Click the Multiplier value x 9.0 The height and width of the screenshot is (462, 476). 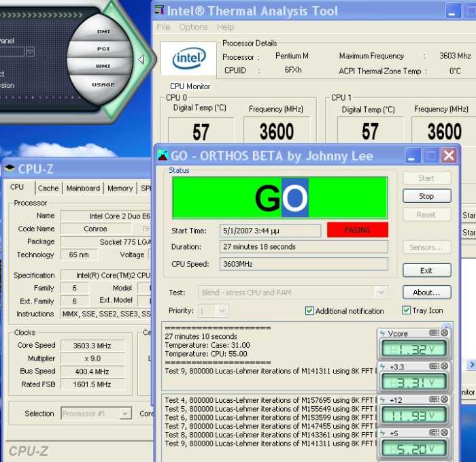click(92, 359)
